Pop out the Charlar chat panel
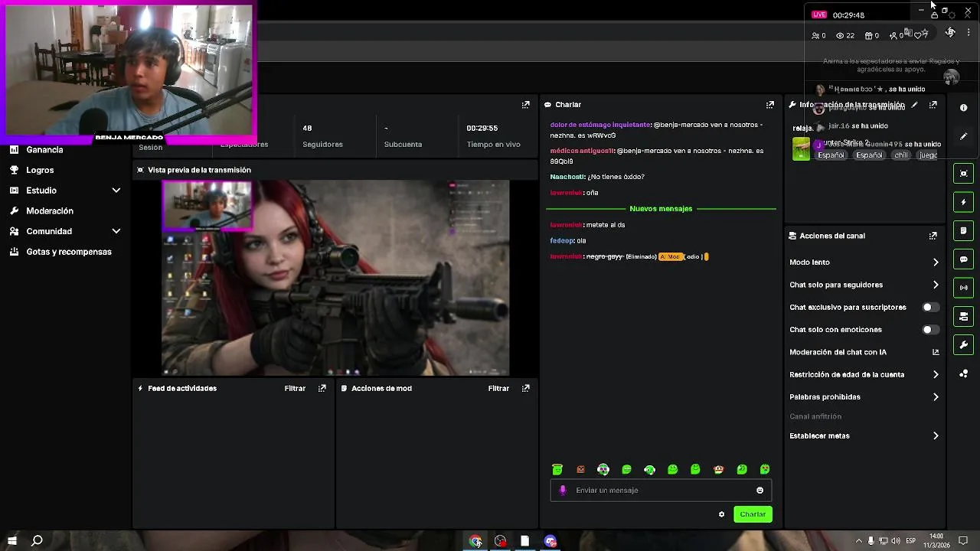 pos(770,105)
